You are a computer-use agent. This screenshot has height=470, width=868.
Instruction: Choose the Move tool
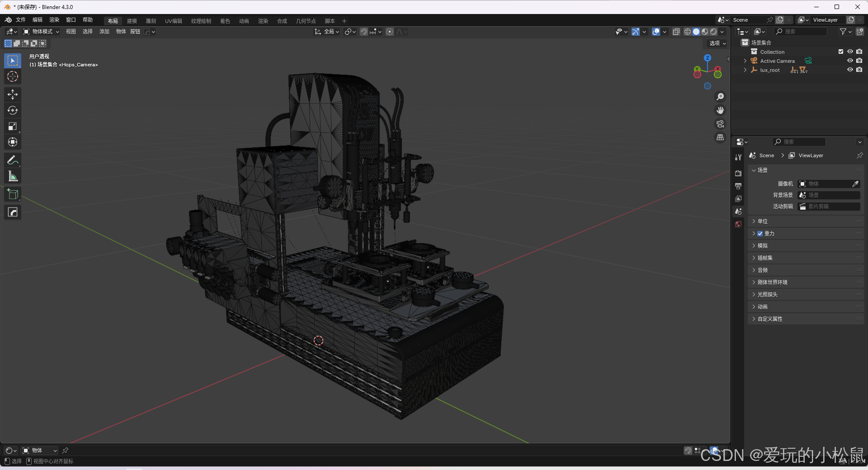tap(13, 94)
